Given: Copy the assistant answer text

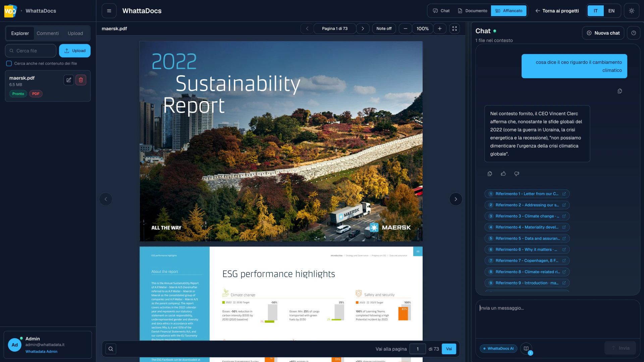Looking at the screenshot, I should [x=490, y=174].
